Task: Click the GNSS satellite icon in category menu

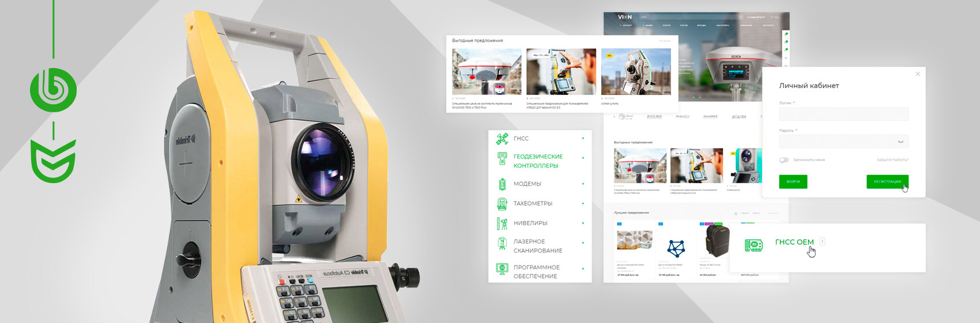Action: [x=502, y=139]
